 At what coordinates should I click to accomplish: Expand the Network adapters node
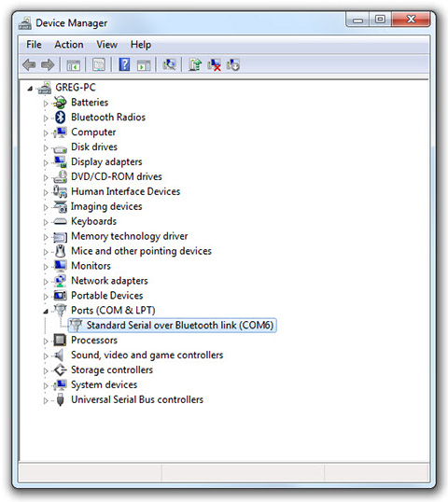point(46,282)
